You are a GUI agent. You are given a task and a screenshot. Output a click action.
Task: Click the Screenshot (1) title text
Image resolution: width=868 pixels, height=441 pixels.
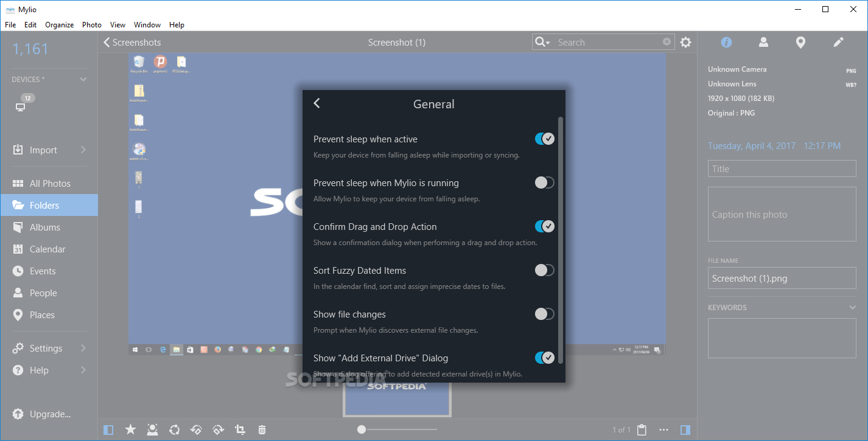[x=397, y=43]
